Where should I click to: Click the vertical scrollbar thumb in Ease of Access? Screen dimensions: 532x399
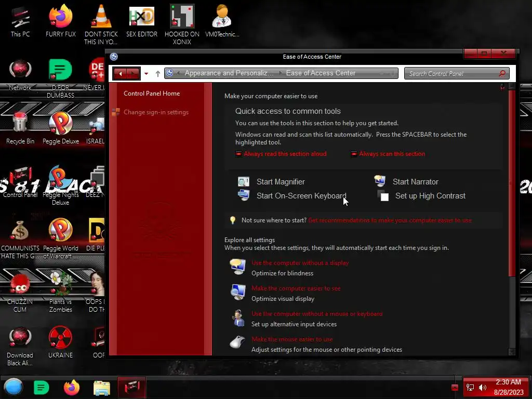(512, 183)
